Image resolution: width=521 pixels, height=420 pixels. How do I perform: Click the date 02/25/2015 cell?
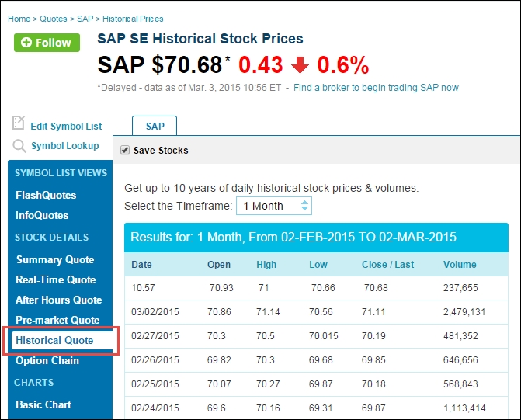155,384
